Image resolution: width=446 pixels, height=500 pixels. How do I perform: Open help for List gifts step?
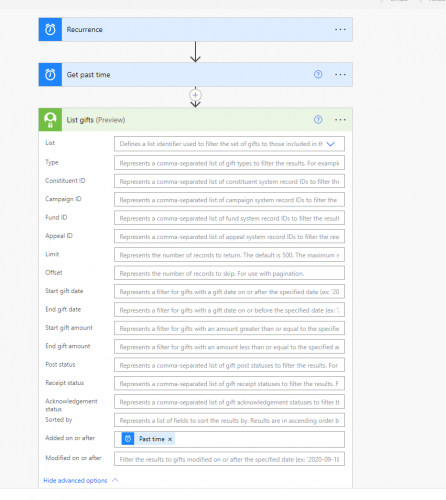[x=318, y=119]
